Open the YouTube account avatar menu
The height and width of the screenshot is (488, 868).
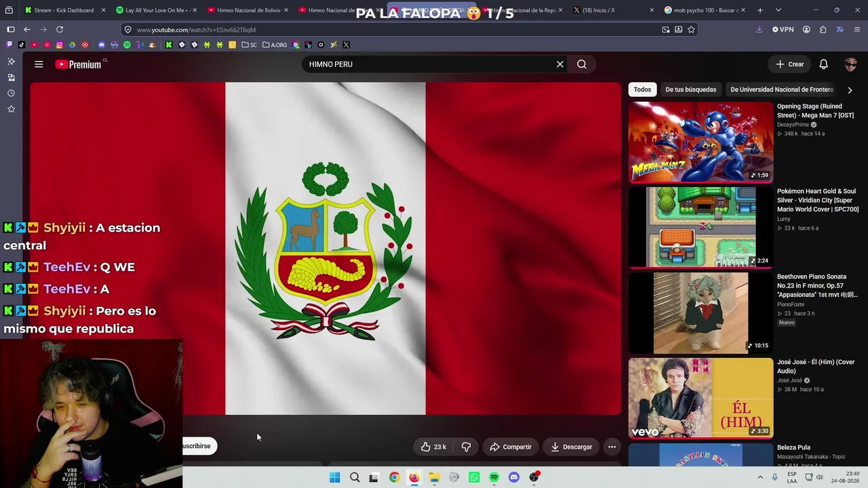(x=850, y=64)
